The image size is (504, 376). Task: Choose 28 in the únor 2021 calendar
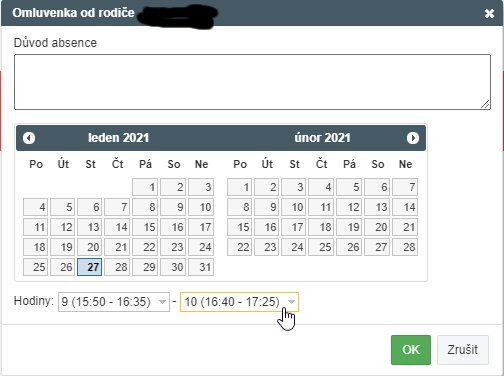tap(405, 247)
